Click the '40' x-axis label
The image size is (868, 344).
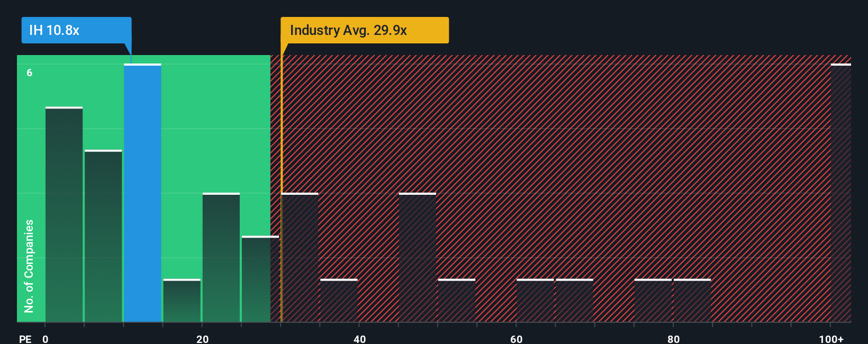tap(359, 339)
